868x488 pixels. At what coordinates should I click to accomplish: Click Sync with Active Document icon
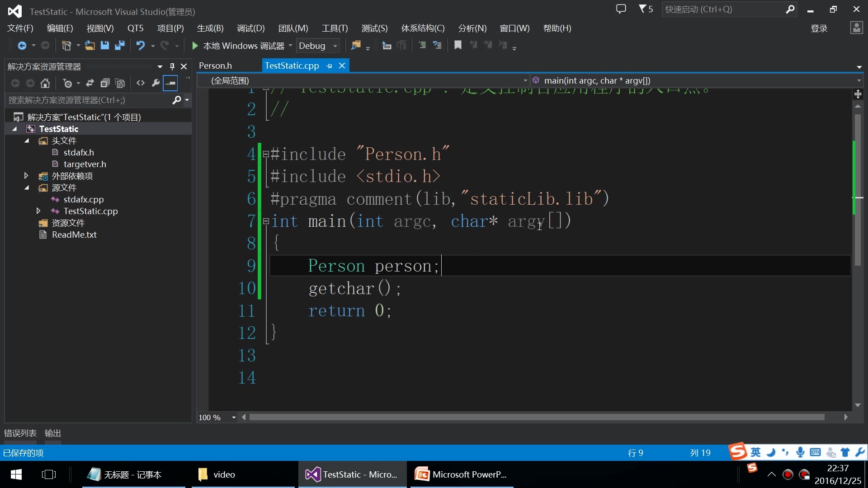click(x=90, y=83)
